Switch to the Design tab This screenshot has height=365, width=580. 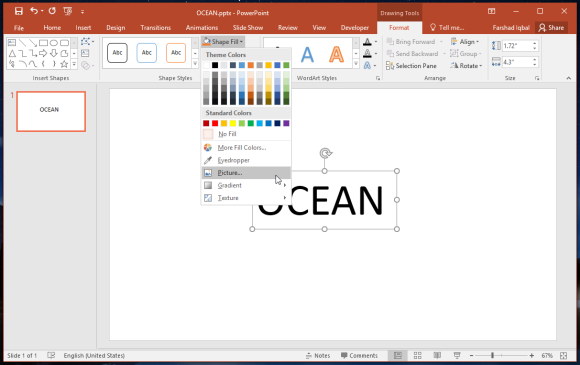point(116,28)
